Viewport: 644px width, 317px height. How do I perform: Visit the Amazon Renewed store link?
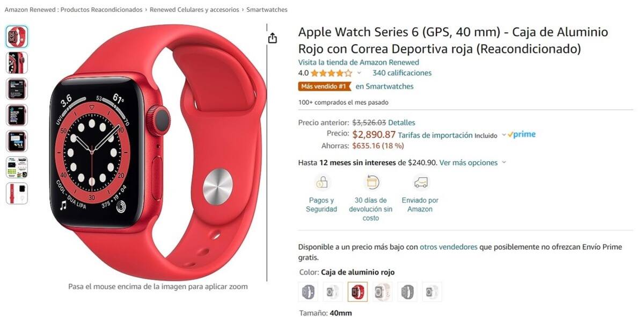pyautogui.click(x=358, y=62)
